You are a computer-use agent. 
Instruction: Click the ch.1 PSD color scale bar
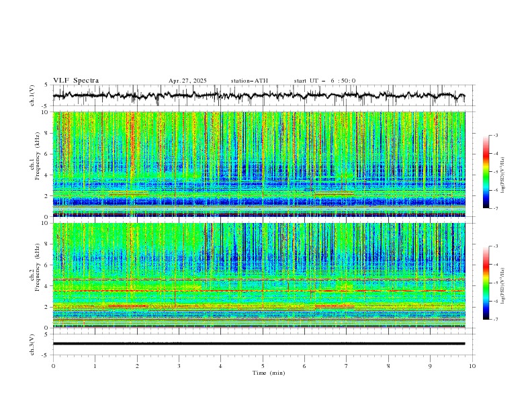pyautogui.click(x=486, y=172)
